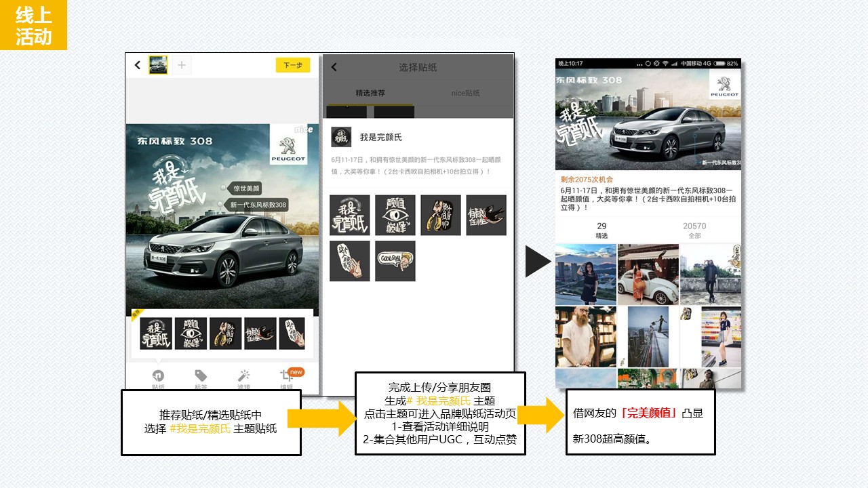Tap the Peugeot logo on the editor photo
The image size is (868, 488).
coord(288,144)
